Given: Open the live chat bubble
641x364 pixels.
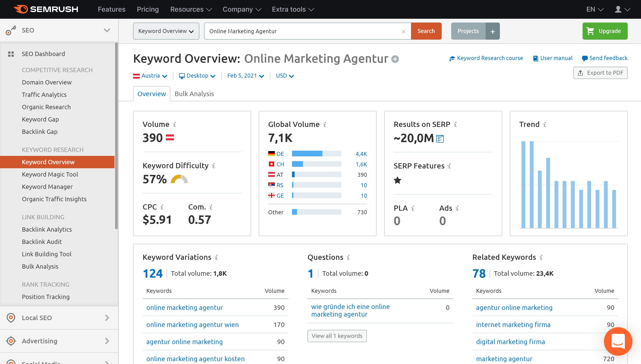Looking at the screenshot, I should tap(618, 341).
